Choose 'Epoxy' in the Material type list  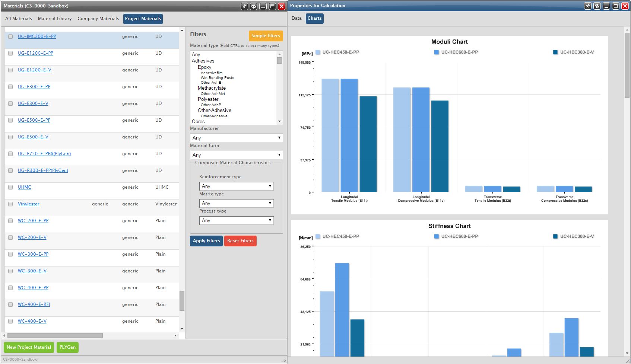204,67
